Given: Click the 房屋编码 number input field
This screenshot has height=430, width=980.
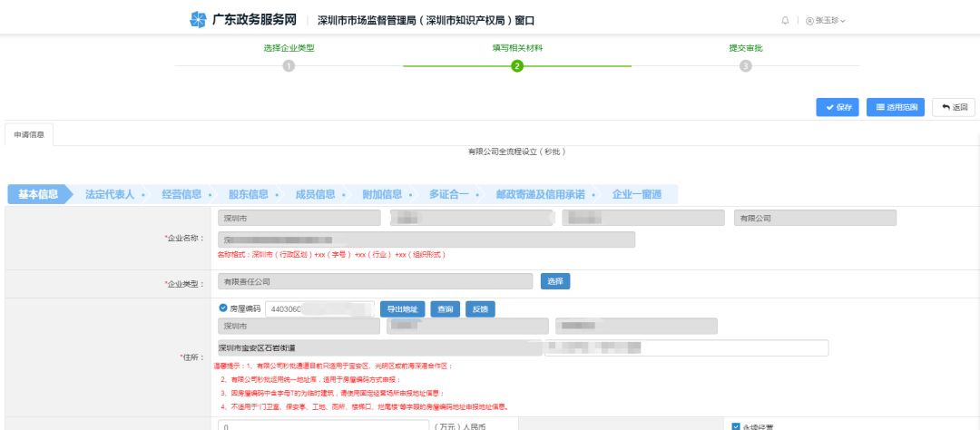Looking at the screenshot, I should click(x=318, y=309).
